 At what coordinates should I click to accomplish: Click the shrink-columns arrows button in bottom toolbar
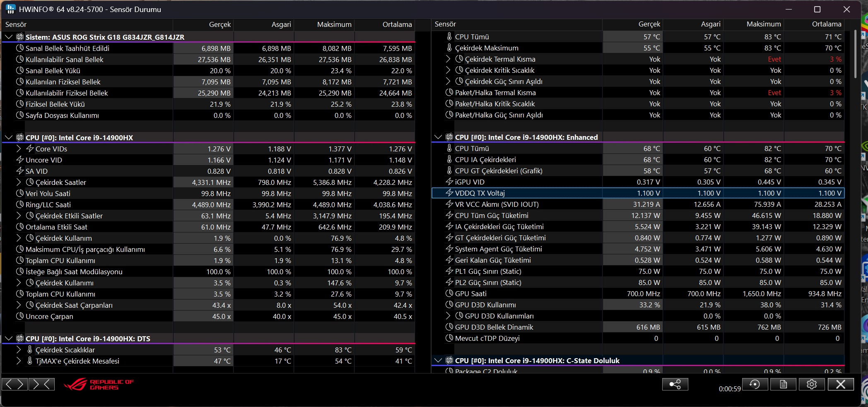pos(42,384)
